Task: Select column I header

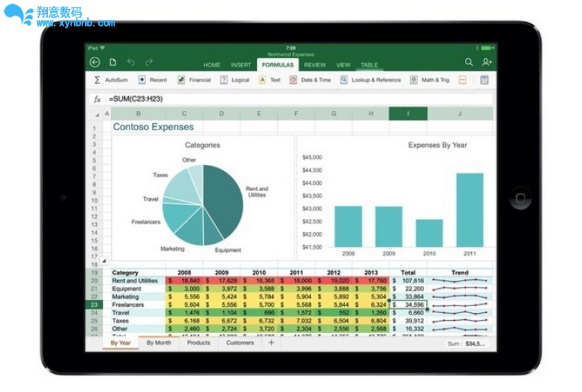Action: click(x=407, y=114)
